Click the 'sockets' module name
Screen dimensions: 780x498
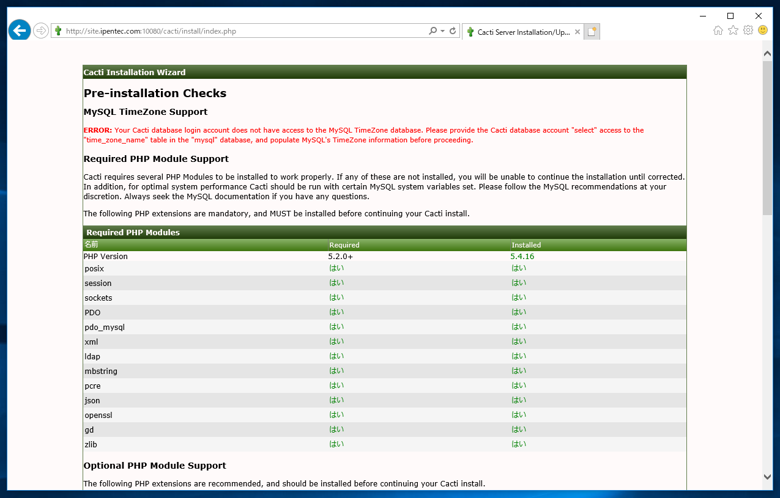click(98, 298)
